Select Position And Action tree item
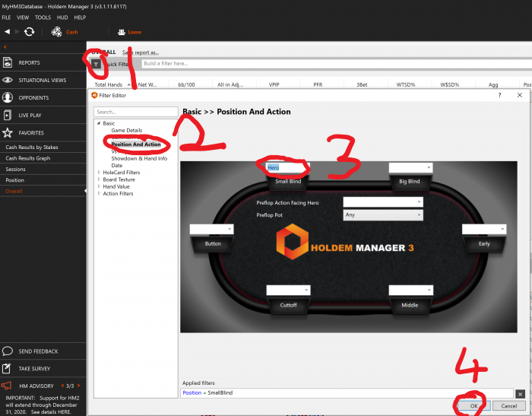The height and width of the screenshot is (416, 532). click(x=136, y=144)
